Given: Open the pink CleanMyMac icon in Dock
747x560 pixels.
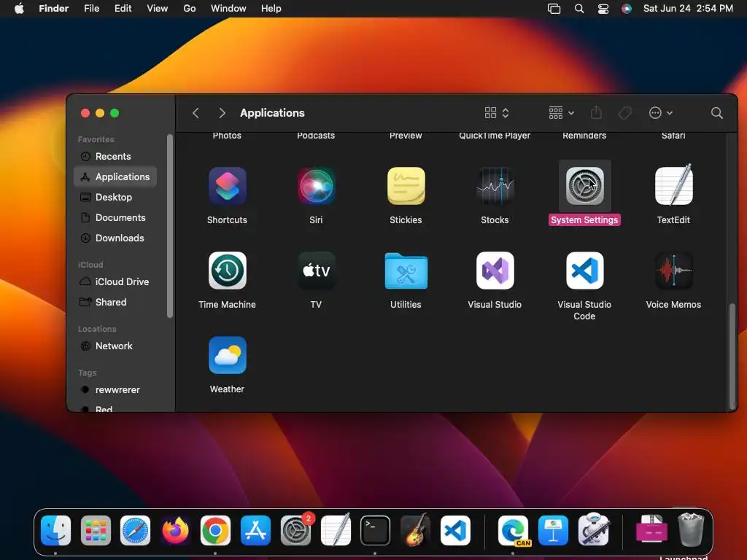Looking at the screenshot, I should pos(651,529).
